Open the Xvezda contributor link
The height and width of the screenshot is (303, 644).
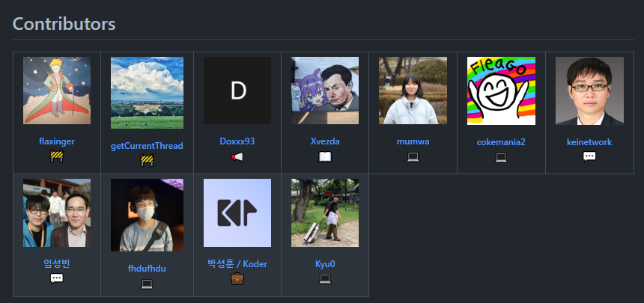(325, 141)
